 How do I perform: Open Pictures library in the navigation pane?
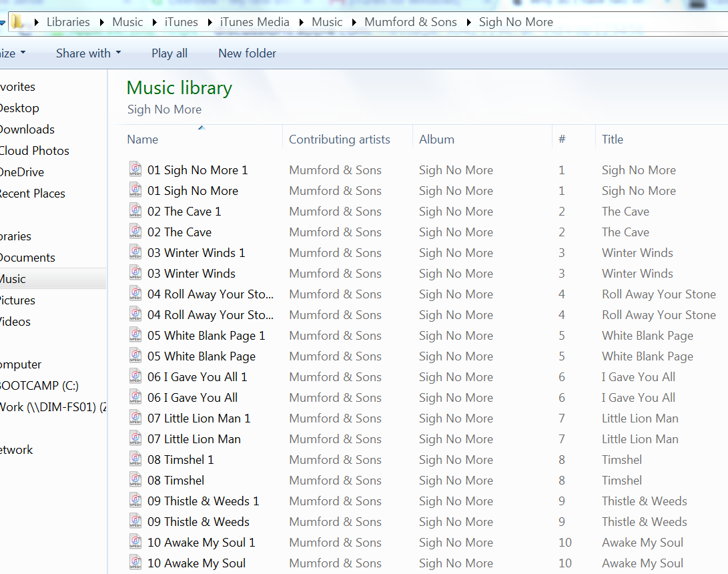pyautogui.click(x=17, y=300)
